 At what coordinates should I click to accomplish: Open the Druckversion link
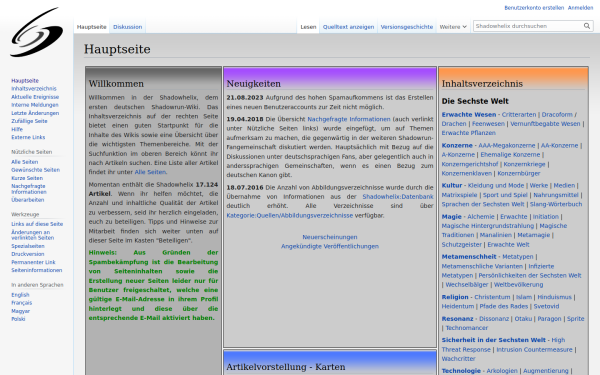click(28, 254)
